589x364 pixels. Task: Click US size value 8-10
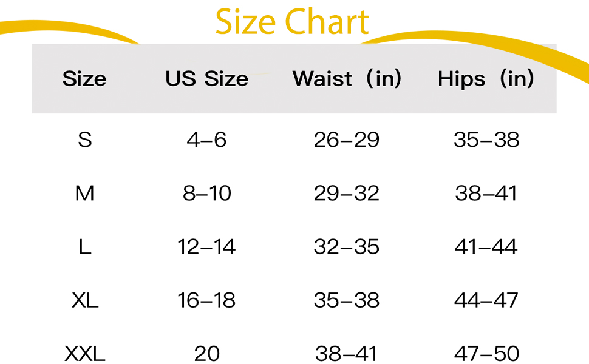click(207, 194)
